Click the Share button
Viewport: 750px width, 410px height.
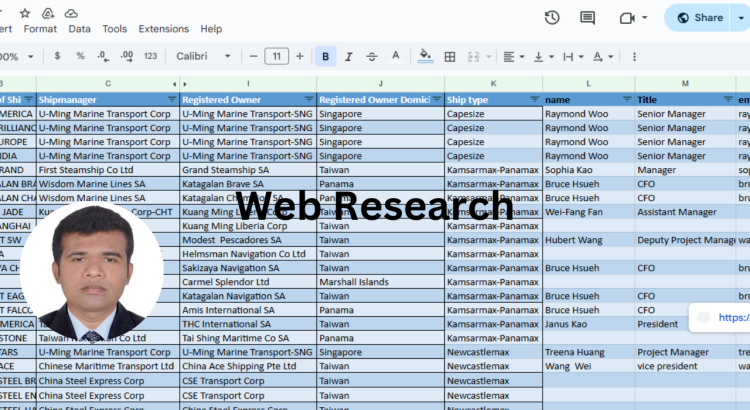click(697, 18)
